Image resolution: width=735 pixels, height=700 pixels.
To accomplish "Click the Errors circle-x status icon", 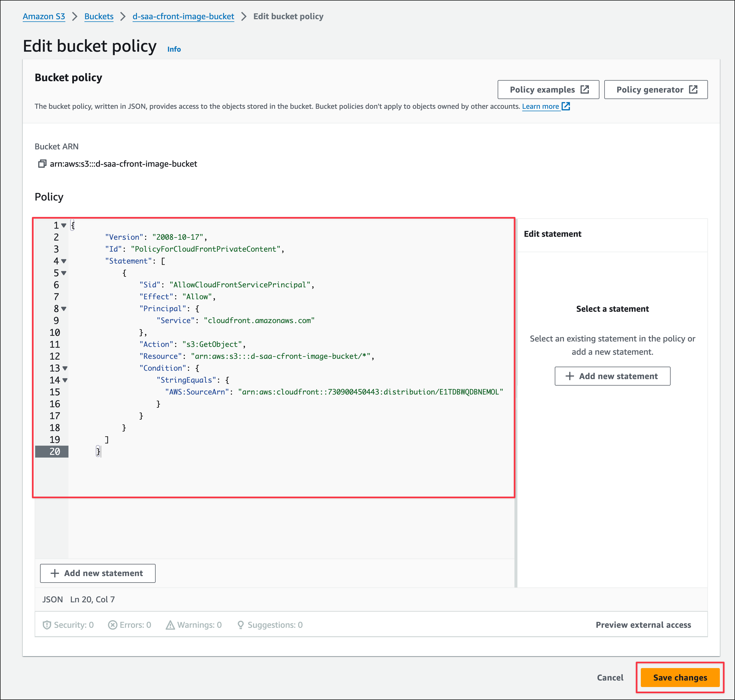I will 112,625.
